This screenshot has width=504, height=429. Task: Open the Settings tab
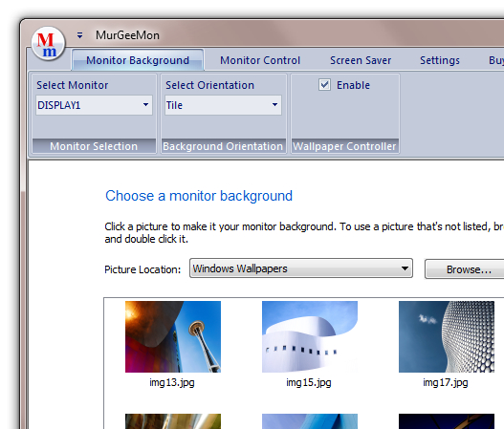click(x=440, y=60)
